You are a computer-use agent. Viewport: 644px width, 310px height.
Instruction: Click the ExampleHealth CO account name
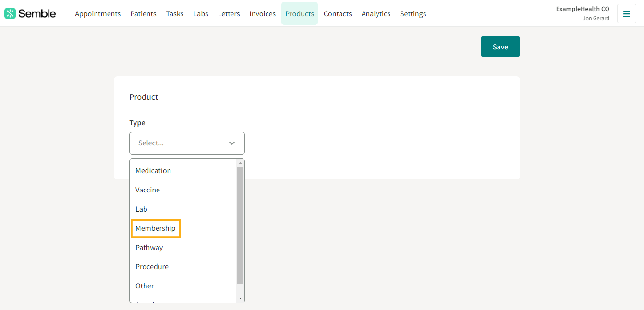point(583,9)
